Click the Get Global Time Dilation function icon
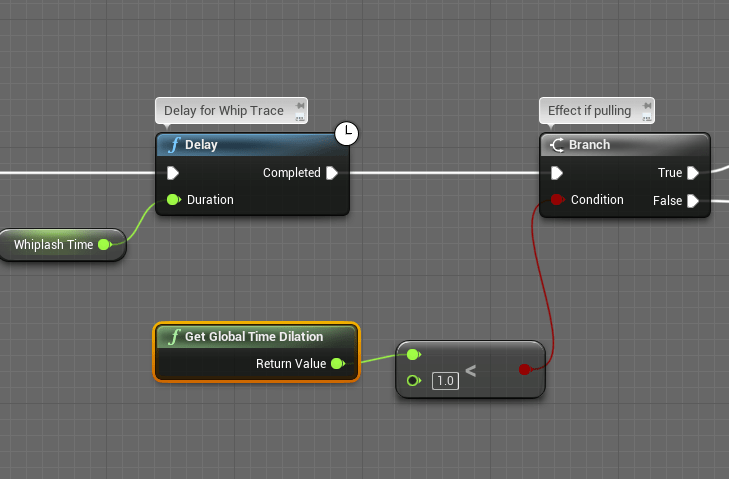Screen dimensions: 729x479 click(x=174, y=336)
